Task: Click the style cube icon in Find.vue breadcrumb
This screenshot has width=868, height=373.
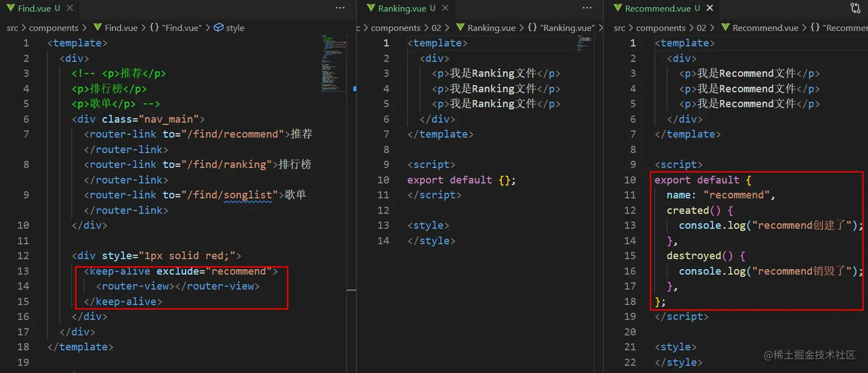Action: tap(218, 28)
